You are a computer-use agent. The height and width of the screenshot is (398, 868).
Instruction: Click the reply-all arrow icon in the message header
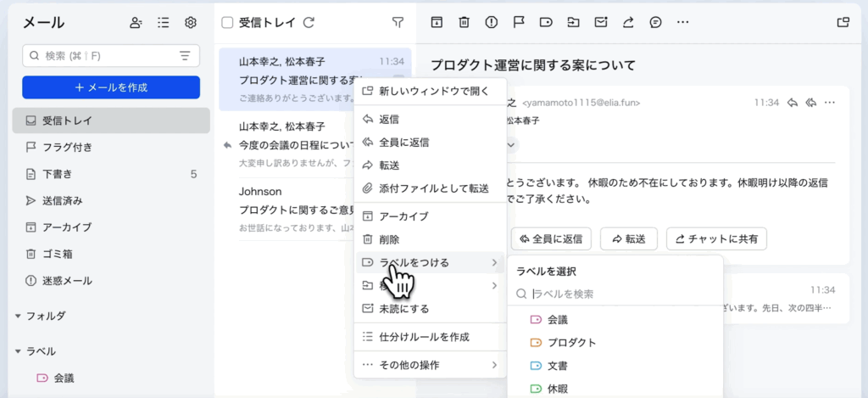point(810,103)
